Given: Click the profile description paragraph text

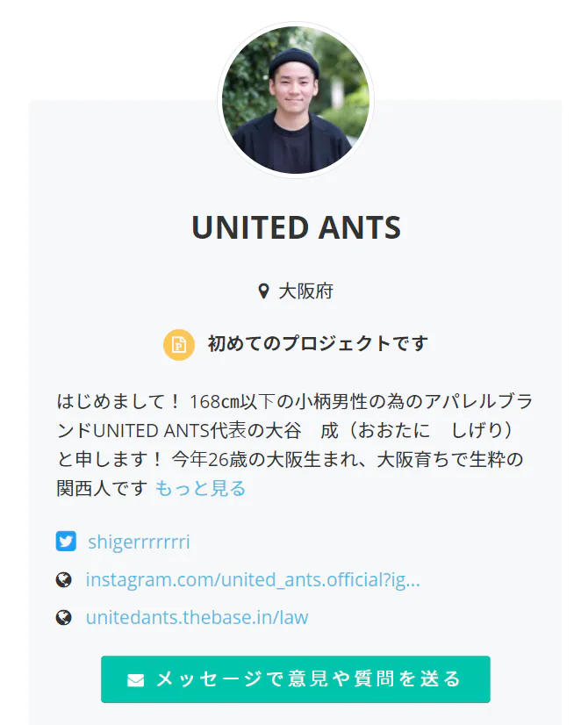Looking at the screenshot, I should click(x=295, y=445).
